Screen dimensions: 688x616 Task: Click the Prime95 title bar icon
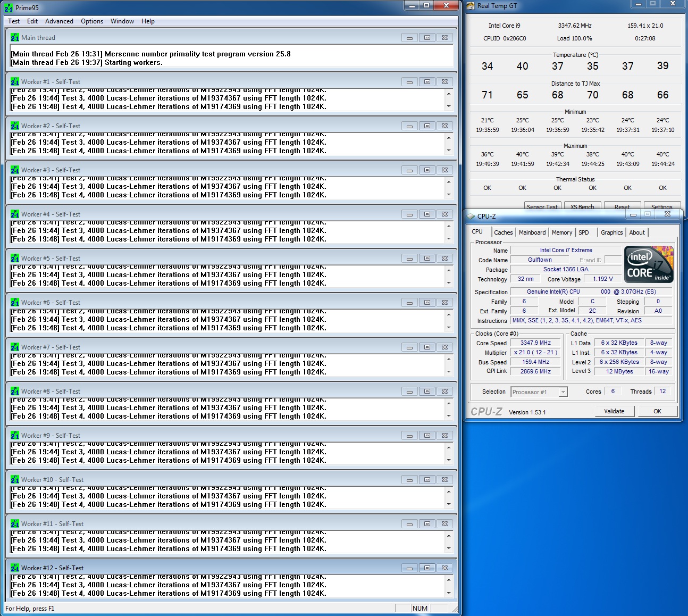(9, 8)
